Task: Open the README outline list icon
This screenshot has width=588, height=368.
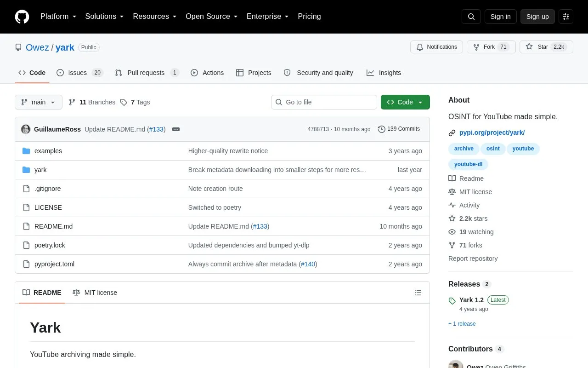Action: tap(418, 293)
